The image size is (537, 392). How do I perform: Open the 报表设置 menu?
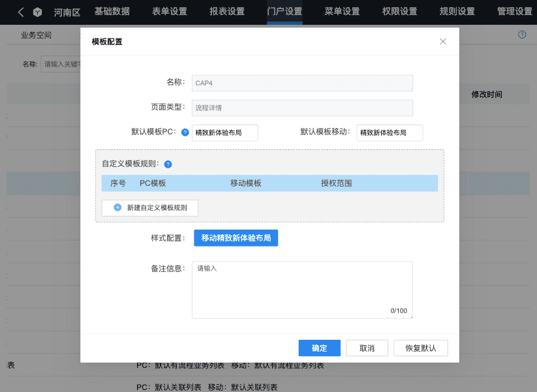227,12
